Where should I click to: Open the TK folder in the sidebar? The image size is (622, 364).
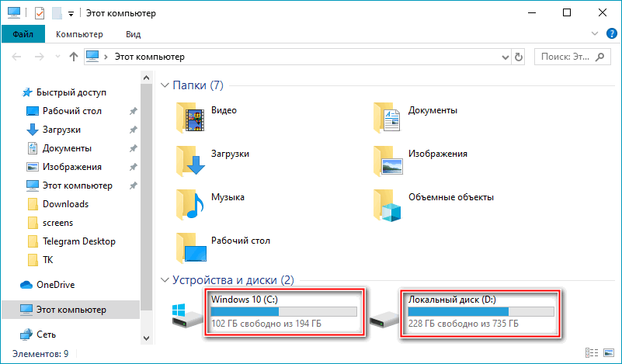[x=47, y=260]
